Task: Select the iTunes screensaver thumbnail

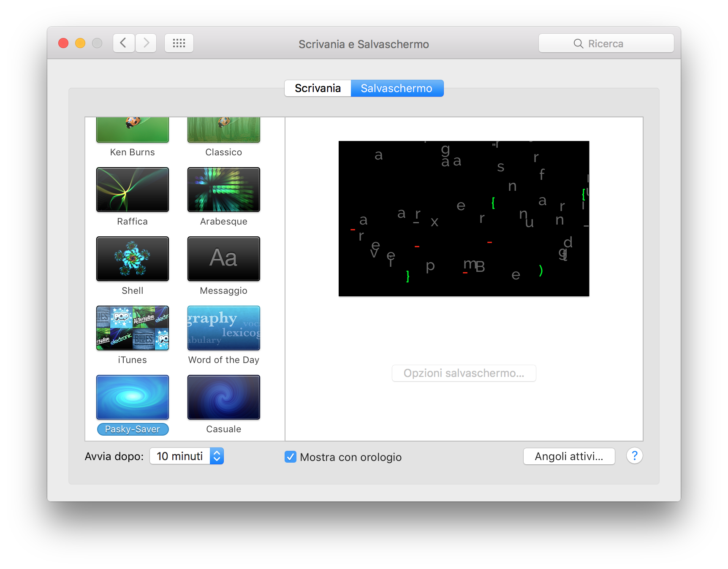Action: click(133, 328)
